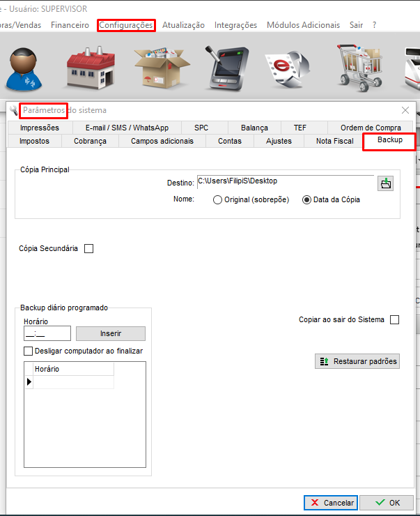Screen dimensions: 420x516
Task: Browse for backup destination folder icon
Action: [x=385, y=183]
